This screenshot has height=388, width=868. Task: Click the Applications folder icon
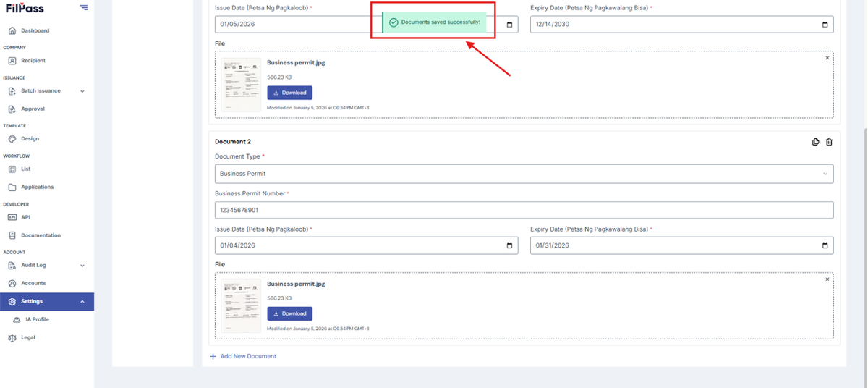pyautogui.click(x=12, y=187)
